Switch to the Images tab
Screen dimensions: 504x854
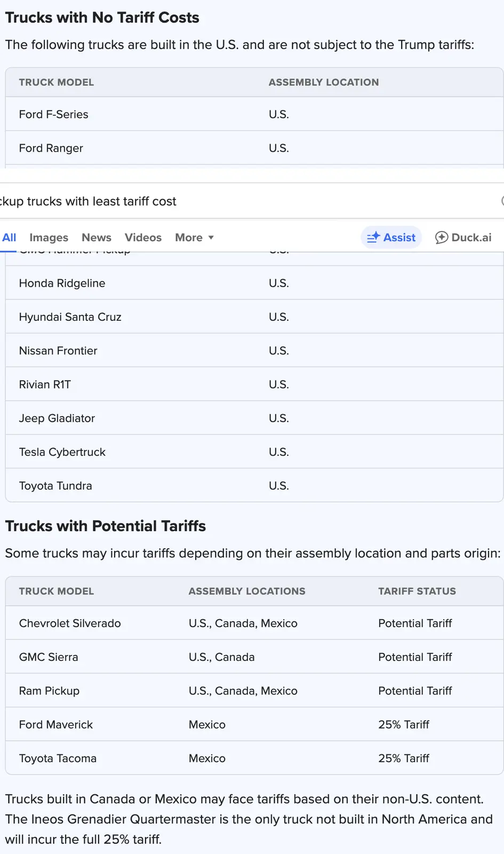coord(49,238)
